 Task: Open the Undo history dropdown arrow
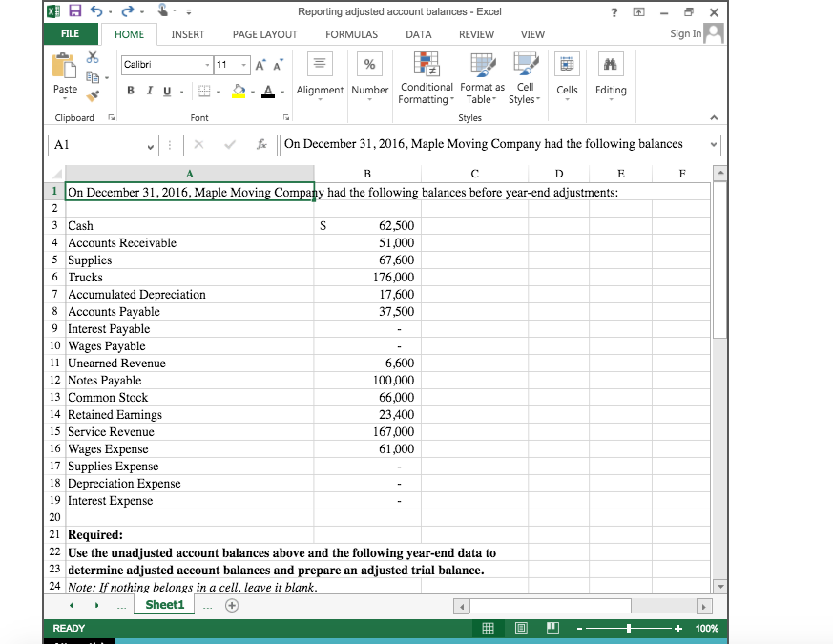[108, 10]
